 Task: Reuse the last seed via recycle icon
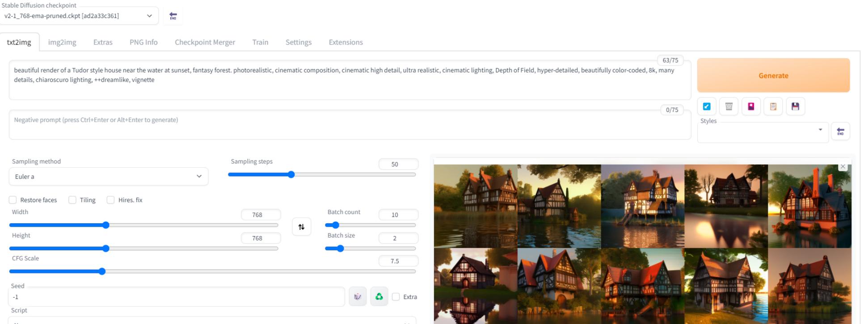click(x=379, y=297)
